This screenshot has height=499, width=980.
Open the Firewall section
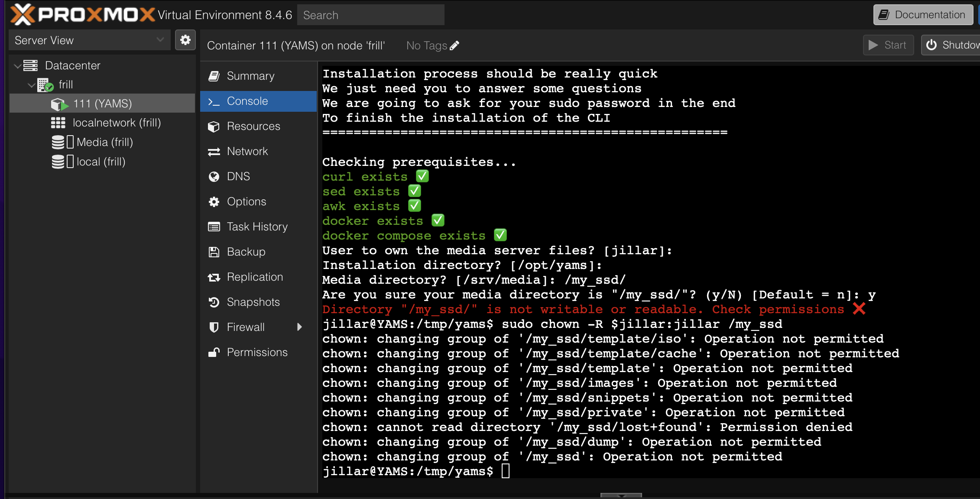tap(259, 327)
